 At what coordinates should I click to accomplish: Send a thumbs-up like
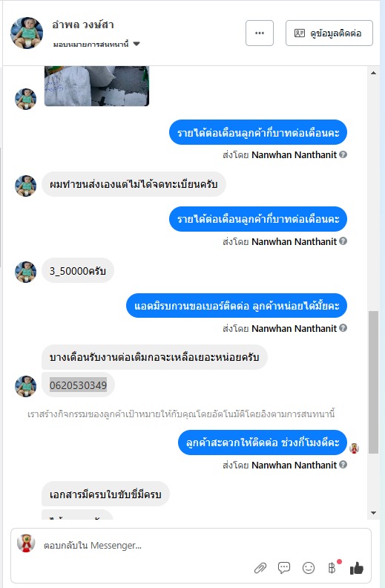coord(357,568)
